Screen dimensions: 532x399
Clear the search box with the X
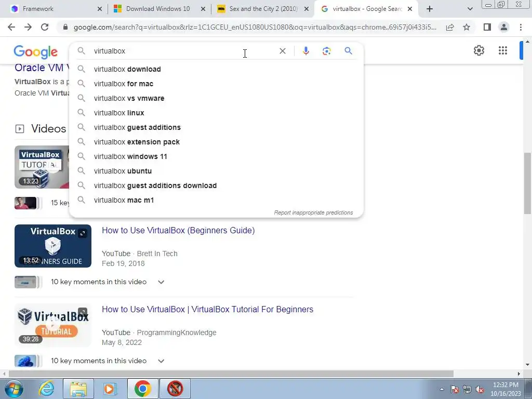[282, 51]
